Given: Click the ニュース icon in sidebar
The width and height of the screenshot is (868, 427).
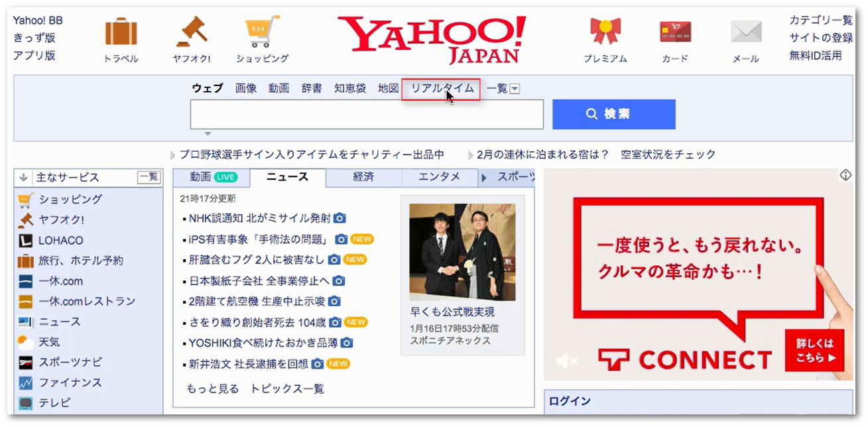Looking at the screenshot, I should pyautogui.click(x=26, y=322).
